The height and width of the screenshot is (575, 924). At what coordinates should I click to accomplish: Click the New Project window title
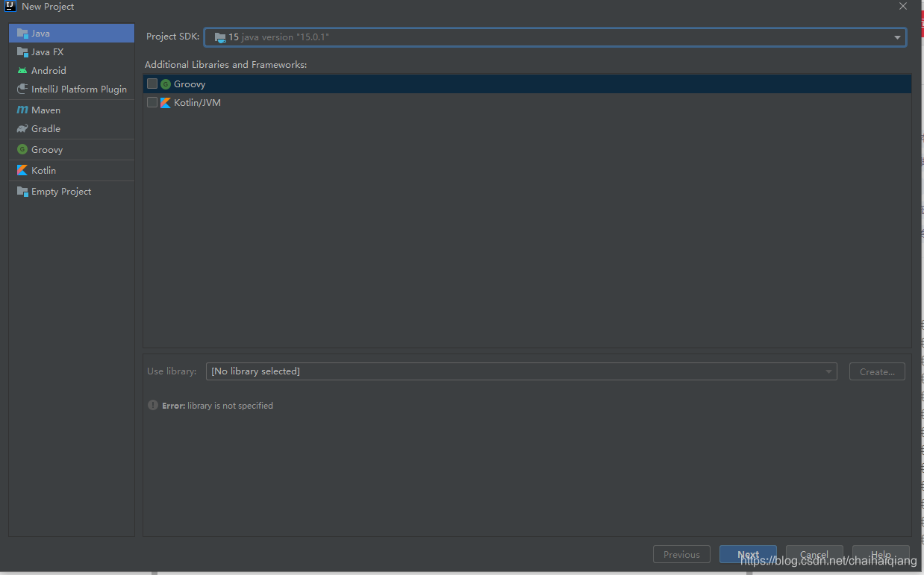click(x=48, y=7)
